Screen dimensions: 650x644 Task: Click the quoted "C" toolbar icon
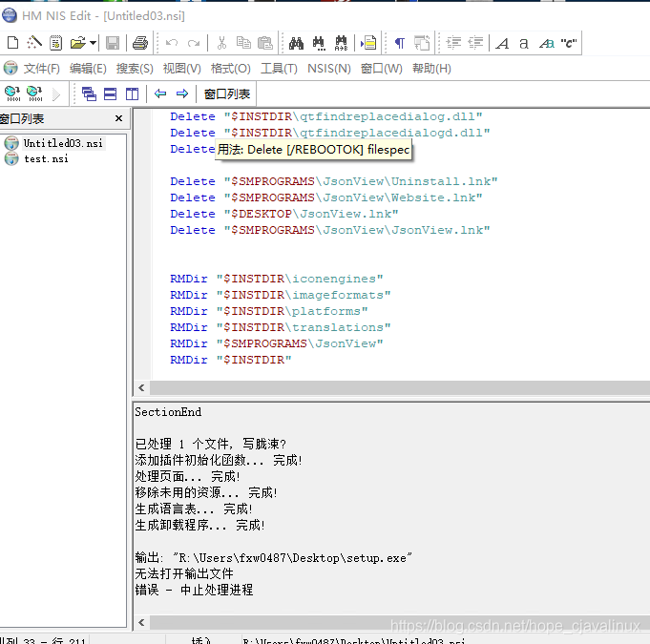click(569, 43)
